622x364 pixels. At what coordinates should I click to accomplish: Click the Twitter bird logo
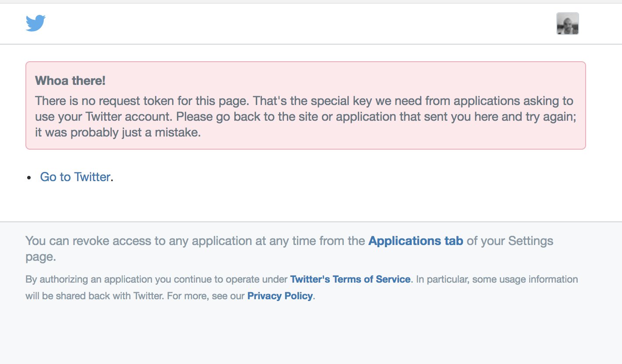pyautogui.click(x=35, y=23)
